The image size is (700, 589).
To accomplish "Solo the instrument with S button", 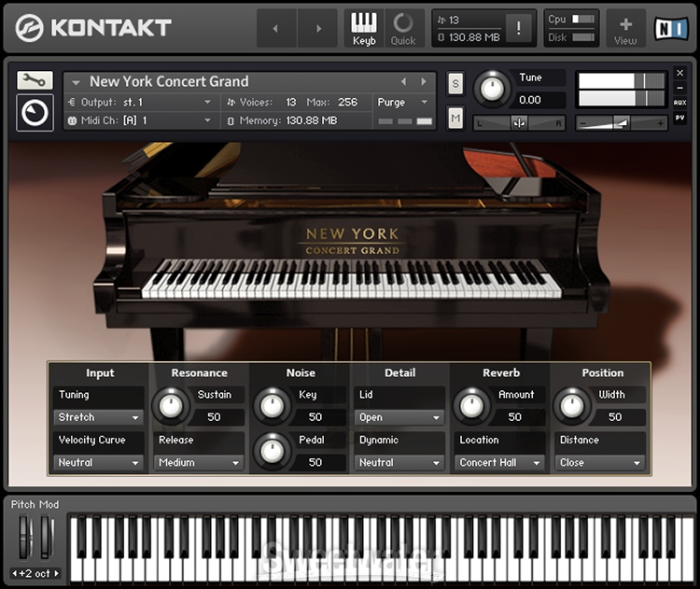I will pos(455,83).
